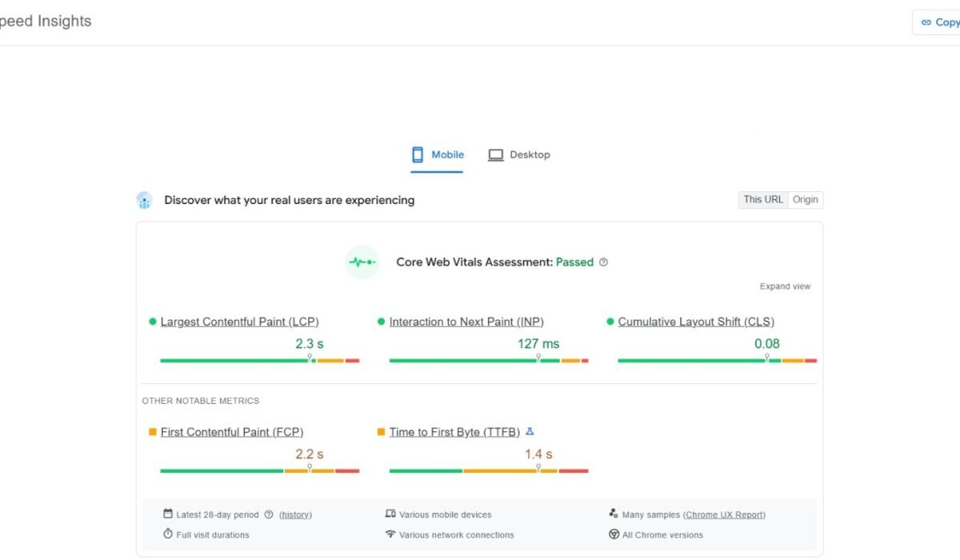Click the calendar icon for 28-day period
Screen dimensions: 960x560
168,514
